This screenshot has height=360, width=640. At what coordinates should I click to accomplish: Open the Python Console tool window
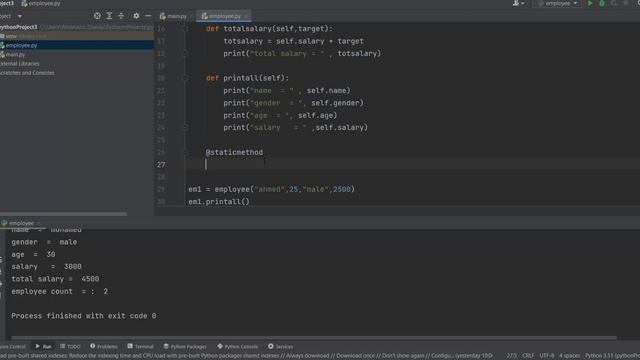coord(238,347)
